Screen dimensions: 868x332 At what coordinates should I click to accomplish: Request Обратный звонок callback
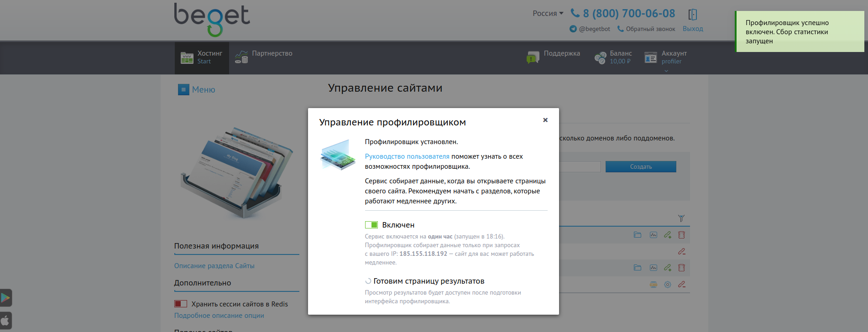[x=650, y=29]
